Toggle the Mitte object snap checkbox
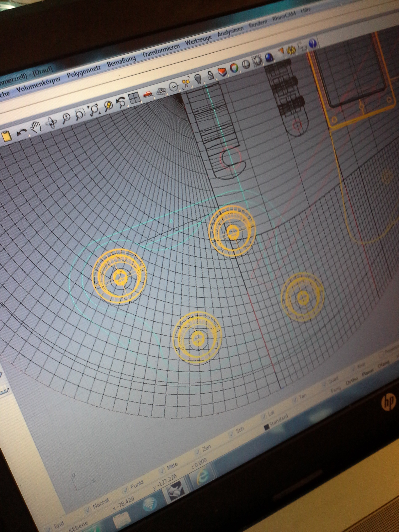The width and height of the screenshot is (399, 532). point(162,470)
